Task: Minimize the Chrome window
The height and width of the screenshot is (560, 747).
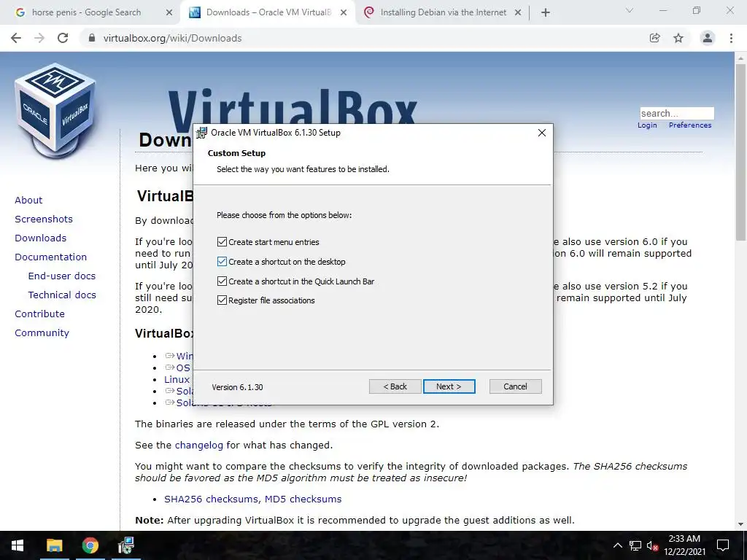Action: pyautogui.click(x=663, y=10)
